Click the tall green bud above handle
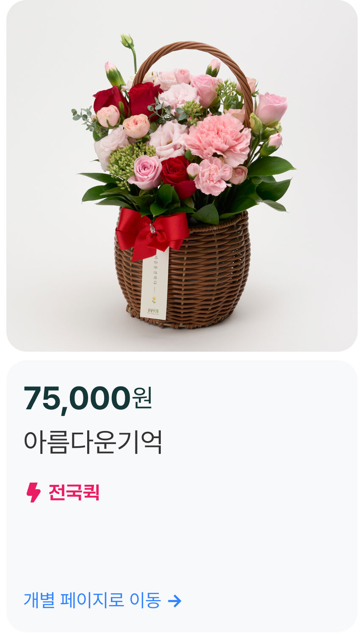Viewport: 364px width, 639px height. (127, 41)
